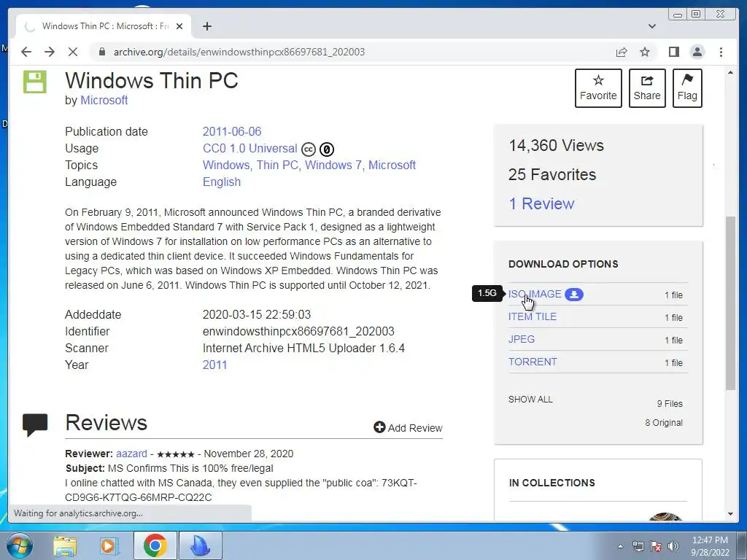Open the Action Center flag icon
This screenshot has width=747, height=560.
pos(656,546)
